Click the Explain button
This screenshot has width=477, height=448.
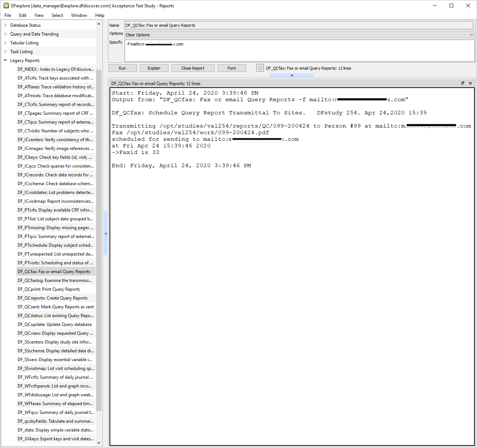(x=154, y=68)
